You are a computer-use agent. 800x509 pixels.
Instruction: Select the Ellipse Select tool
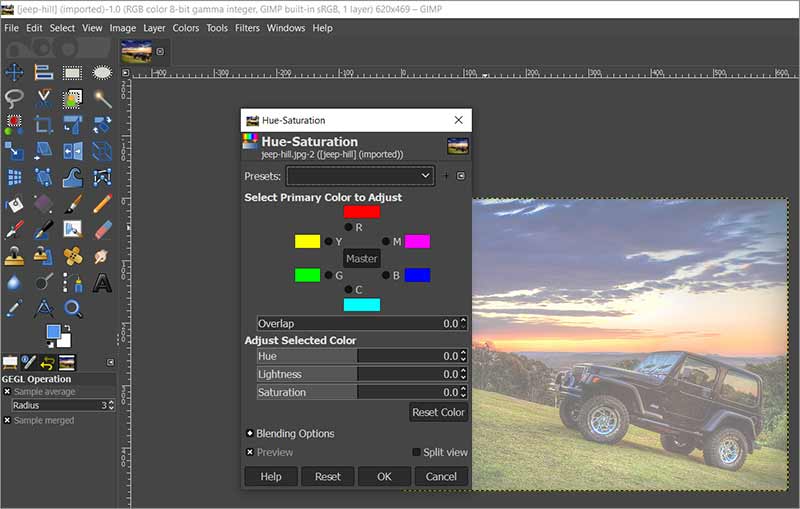pyautogui.click(x=102, y=72)
